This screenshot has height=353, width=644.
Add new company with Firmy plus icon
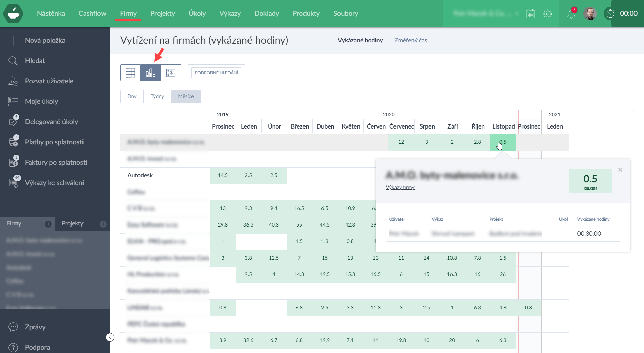tap(48, 224)
